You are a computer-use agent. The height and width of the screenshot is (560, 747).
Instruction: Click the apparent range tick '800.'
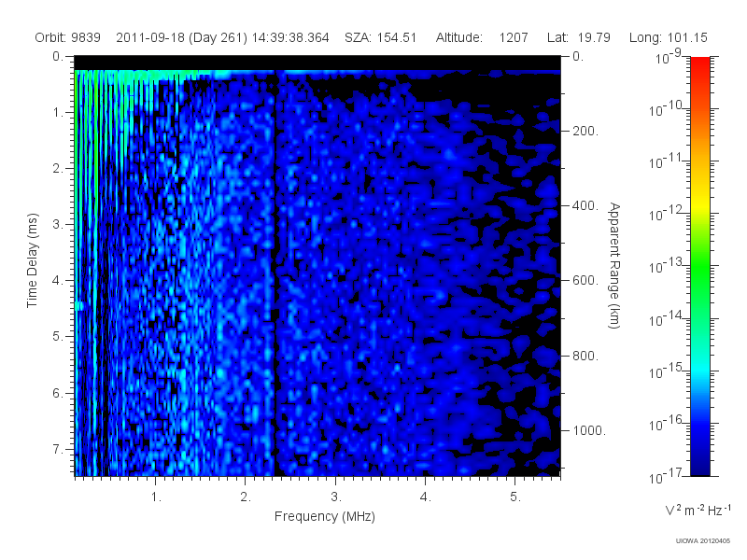point(585,356)
